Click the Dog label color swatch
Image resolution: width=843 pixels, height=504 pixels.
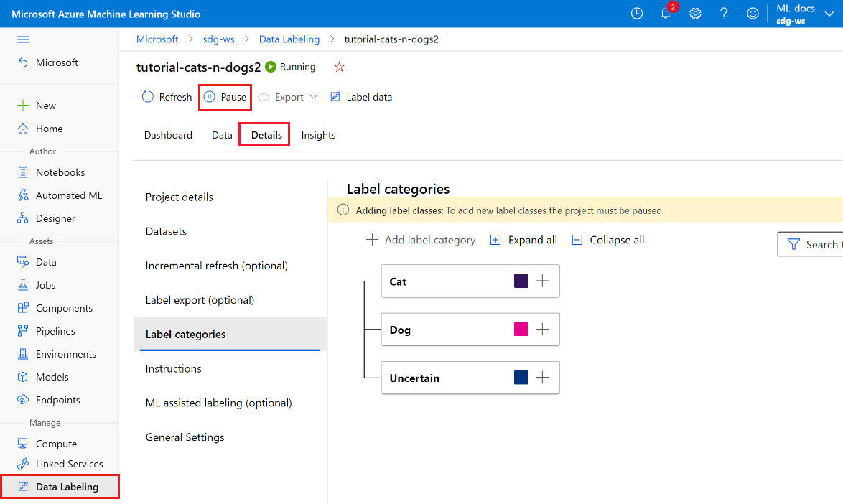click(x=520, y=329)
